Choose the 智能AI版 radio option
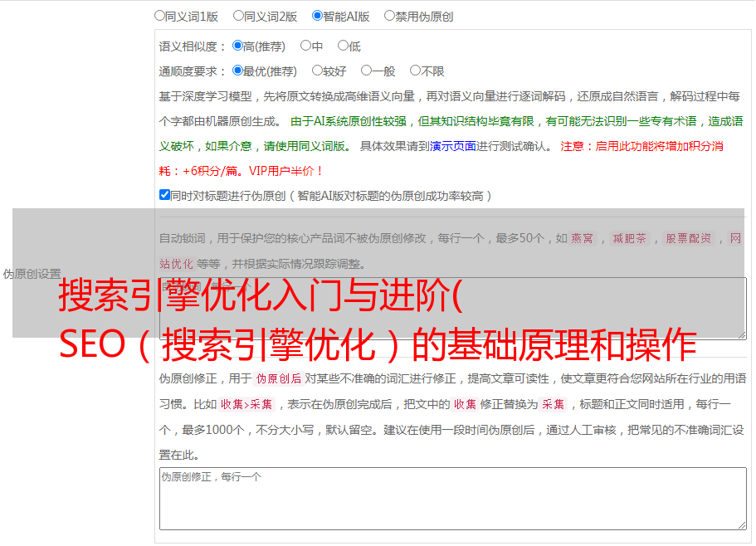This screenshot has height=546, width=756. click(x=317, y=16)
